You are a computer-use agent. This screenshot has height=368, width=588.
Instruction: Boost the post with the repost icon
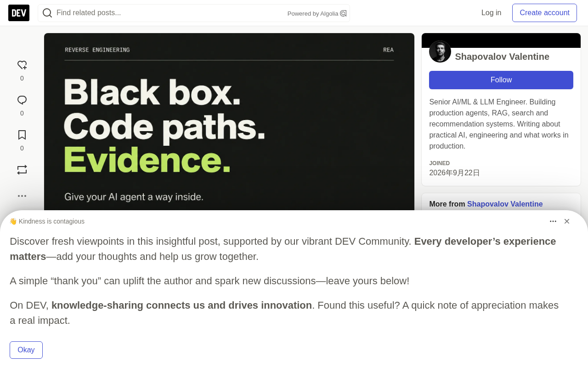click(x=22, y=170)
